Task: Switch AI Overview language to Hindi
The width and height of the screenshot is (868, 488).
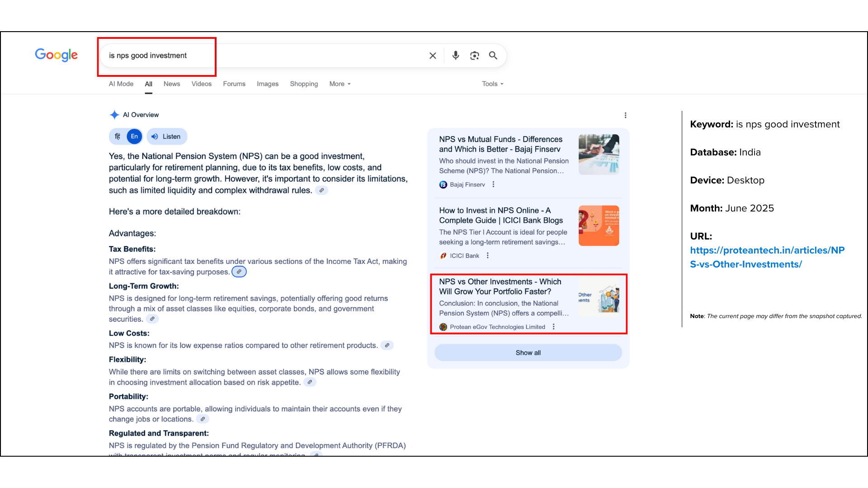Action: 118,136
